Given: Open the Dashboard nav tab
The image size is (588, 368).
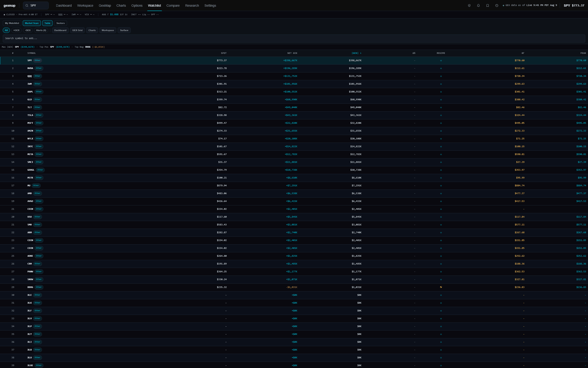Looking at the screenshot, I should click(x=64, y=6).
